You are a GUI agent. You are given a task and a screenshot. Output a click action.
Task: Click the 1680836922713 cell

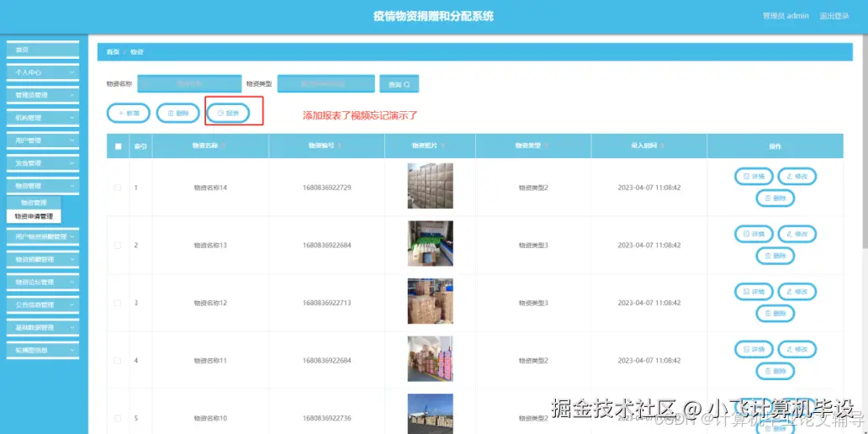pyautogui.click(x=326, y=303)
